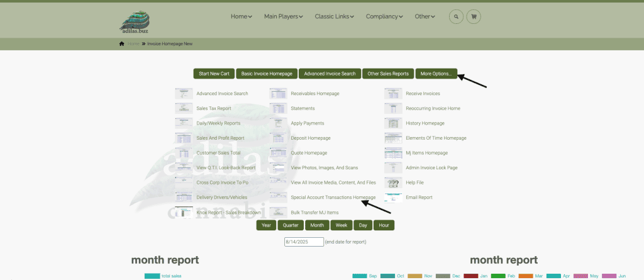Image resolution: width=644 pixels, height=280 pixels.
Task: Click the Receive Invoices thumbnail icon
Action: pos(393,93)
